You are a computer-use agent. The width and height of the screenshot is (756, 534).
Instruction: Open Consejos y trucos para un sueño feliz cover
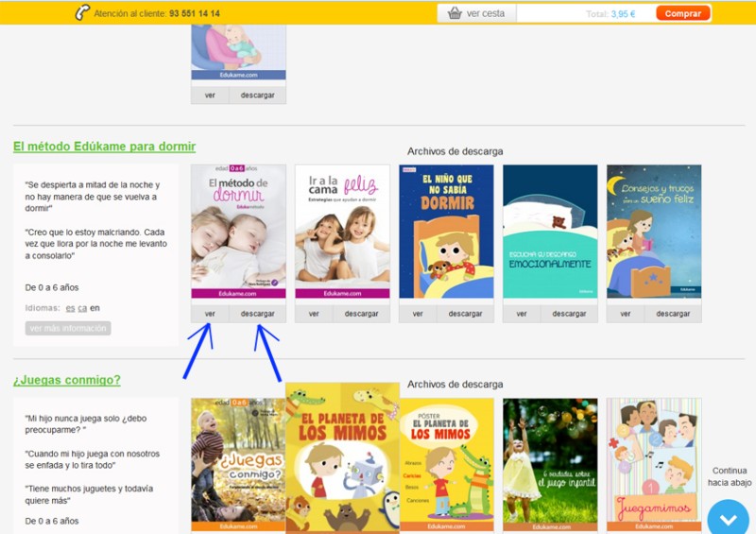coord(654,232)
